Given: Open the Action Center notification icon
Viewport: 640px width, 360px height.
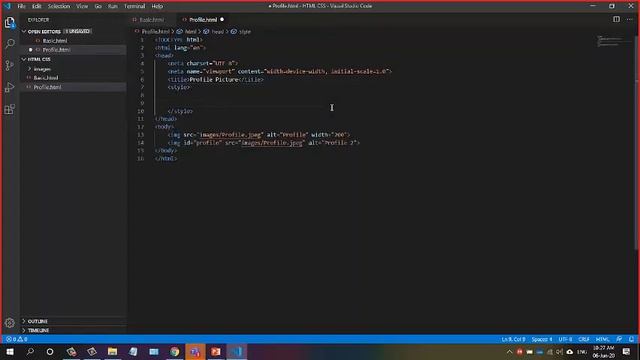Looking at the screenshot, I should tap(627, 351).
